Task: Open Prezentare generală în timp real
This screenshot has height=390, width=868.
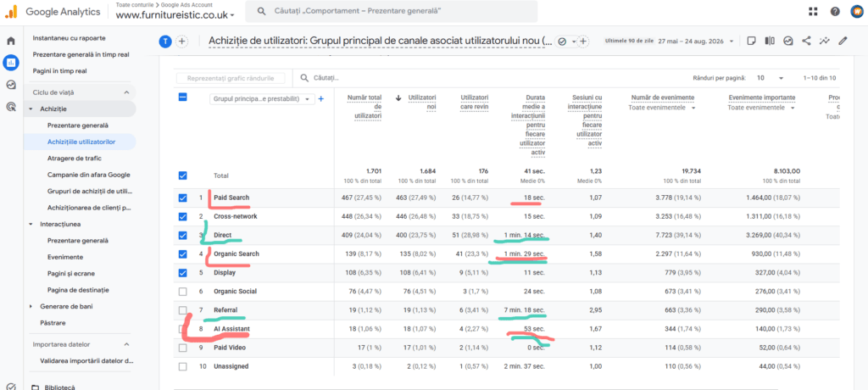Action: [x=81, y=55]
